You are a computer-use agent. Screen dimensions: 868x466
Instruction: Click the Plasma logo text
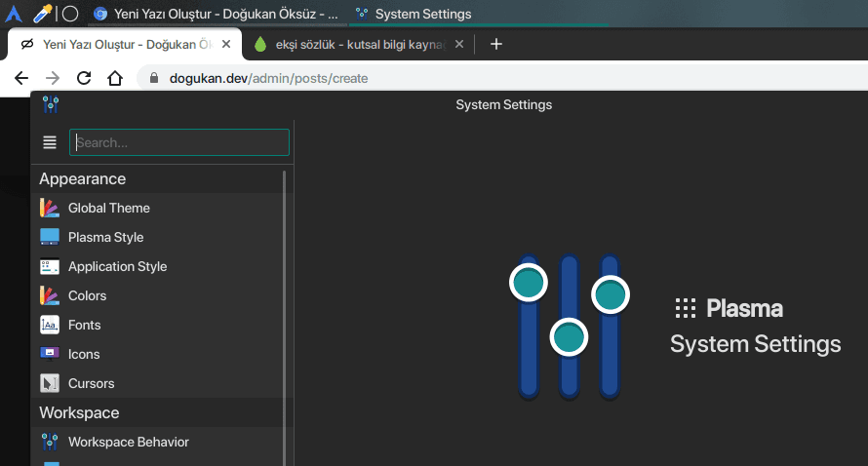tap(744, 308)
